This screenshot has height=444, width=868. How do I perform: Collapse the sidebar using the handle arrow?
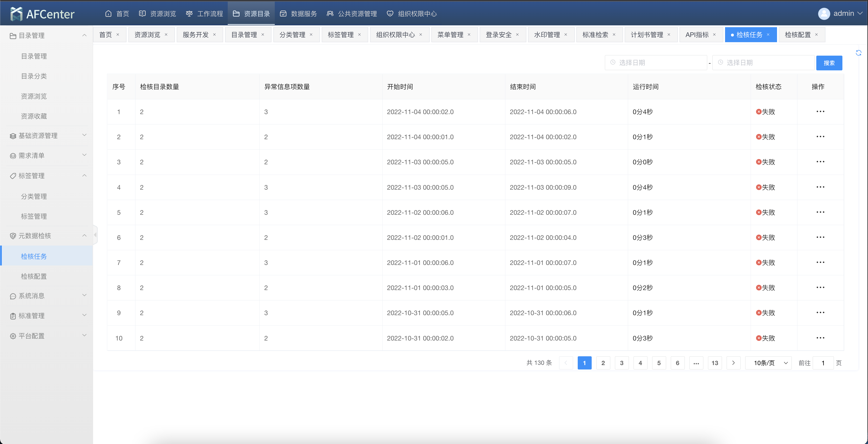(x=95, y=234)
